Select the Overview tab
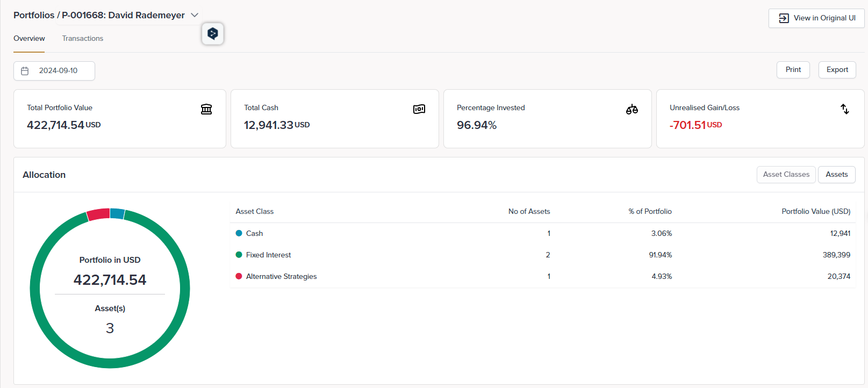Screen dimensions: 868x388 (x=29, y=39)
